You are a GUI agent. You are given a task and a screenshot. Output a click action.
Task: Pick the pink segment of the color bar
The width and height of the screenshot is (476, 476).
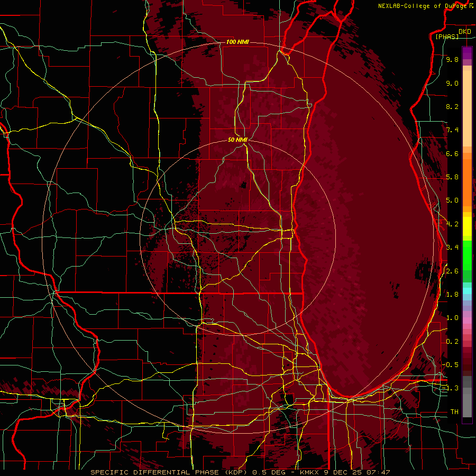pos(467,321)
